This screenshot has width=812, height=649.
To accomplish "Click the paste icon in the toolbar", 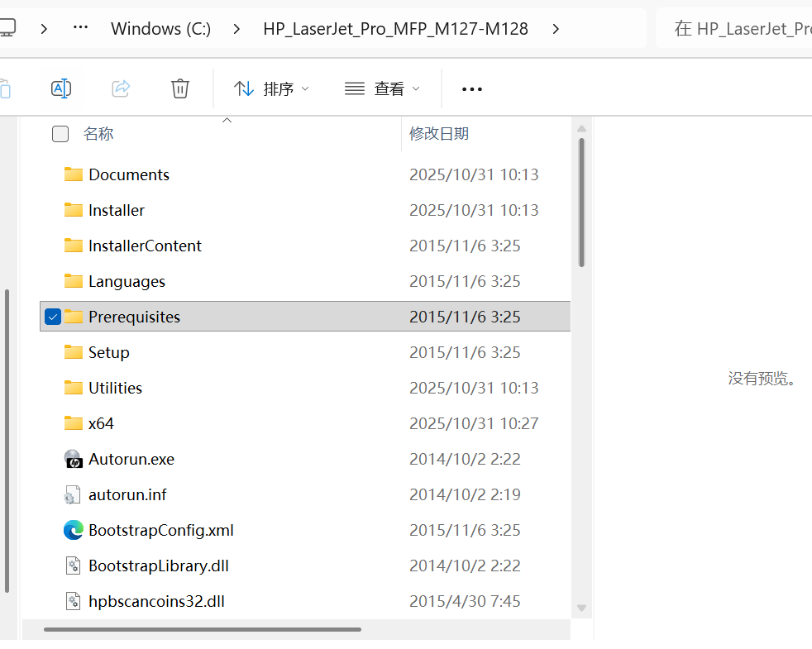I will coord(4,88).
